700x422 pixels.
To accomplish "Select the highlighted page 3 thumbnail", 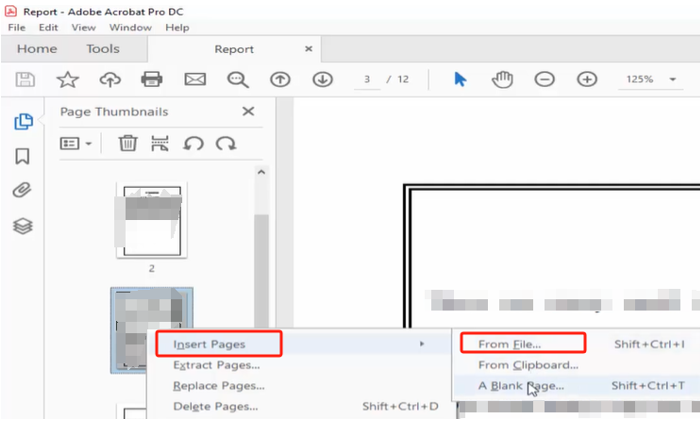I will (x=152, y=330).
